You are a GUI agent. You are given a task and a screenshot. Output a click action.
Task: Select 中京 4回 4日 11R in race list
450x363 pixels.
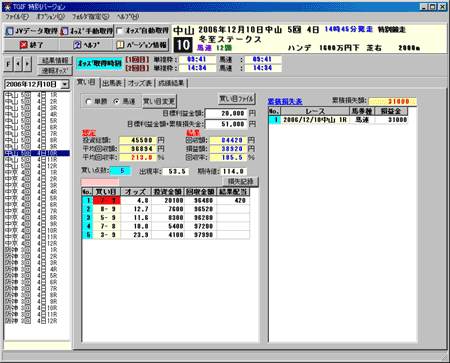pos(37,237)
